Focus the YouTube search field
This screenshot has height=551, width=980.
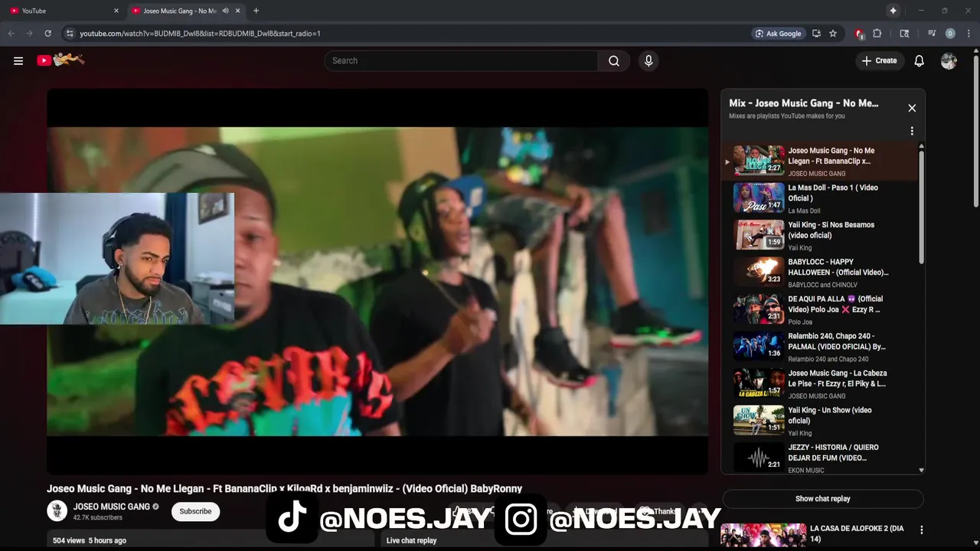click(462, 60)
